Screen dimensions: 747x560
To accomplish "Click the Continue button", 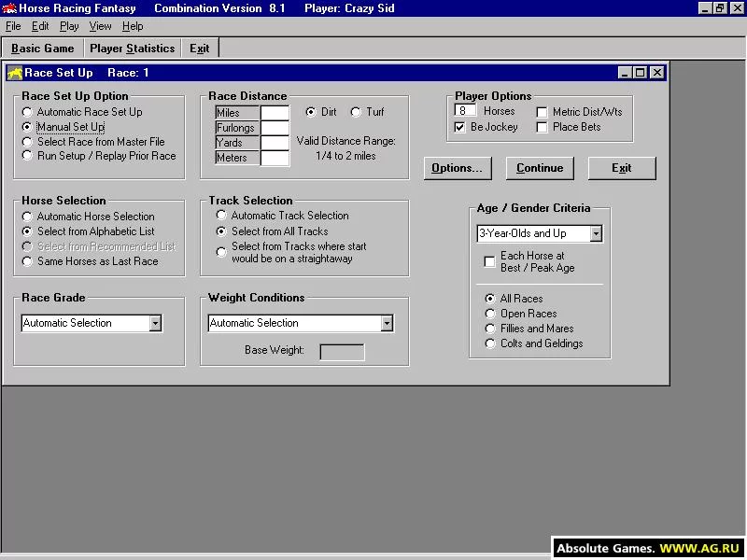I will click(x=540, y=168).
